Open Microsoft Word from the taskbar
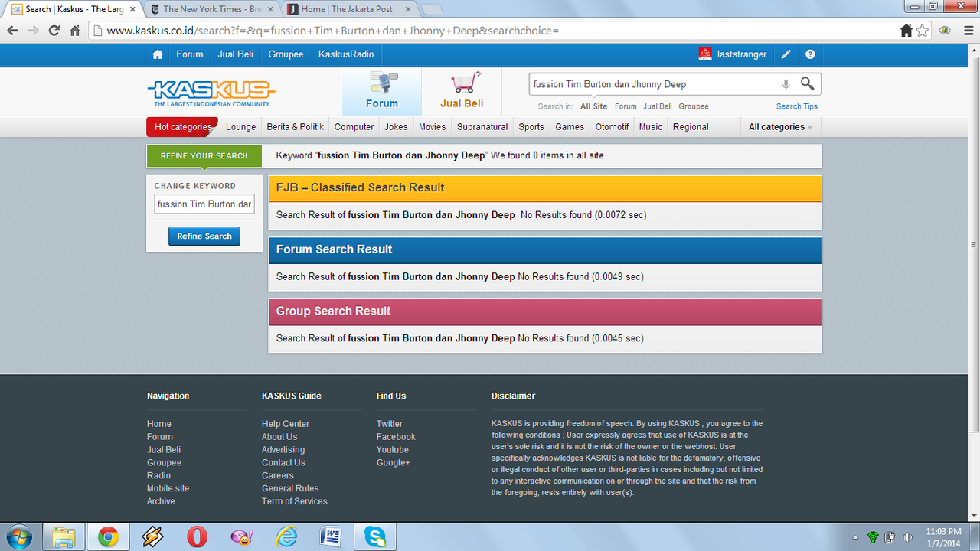The height and width of the screenshot is (551, 980). pyautogui.click(x=331, y=537)
